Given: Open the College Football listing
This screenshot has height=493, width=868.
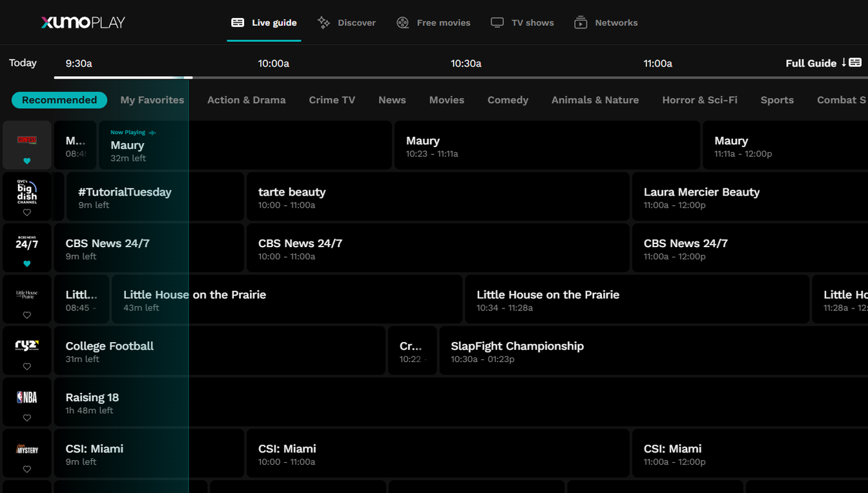Looking at the screenshot, I should (220, 350).
